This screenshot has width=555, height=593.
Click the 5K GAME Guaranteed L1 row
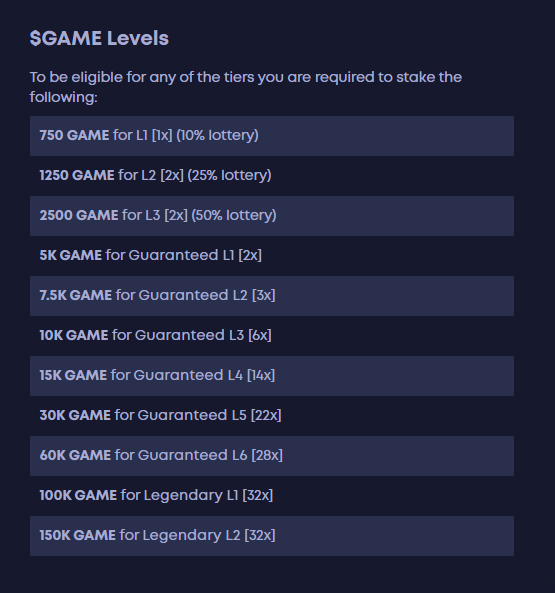[x=272, y=256]
